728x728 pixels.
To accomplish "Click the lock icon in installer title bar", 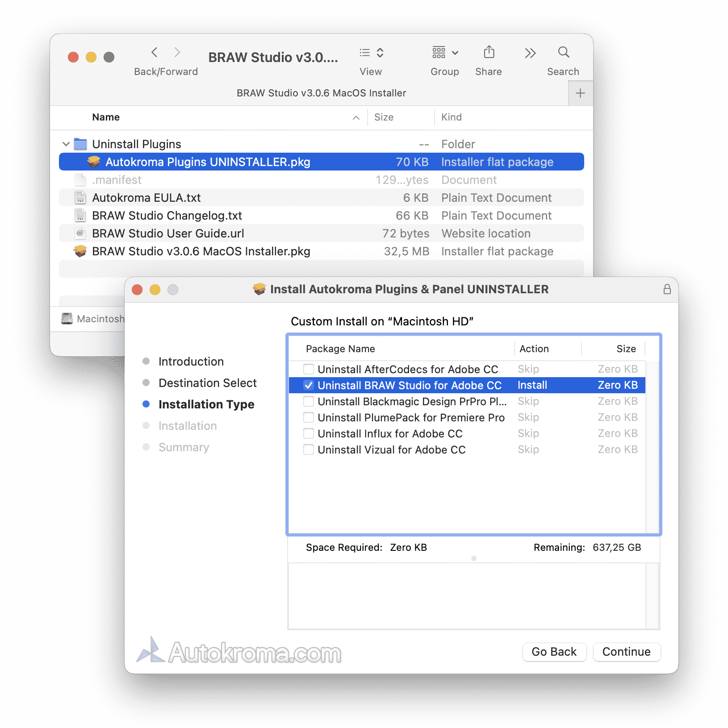I will [x=667, y=289].
